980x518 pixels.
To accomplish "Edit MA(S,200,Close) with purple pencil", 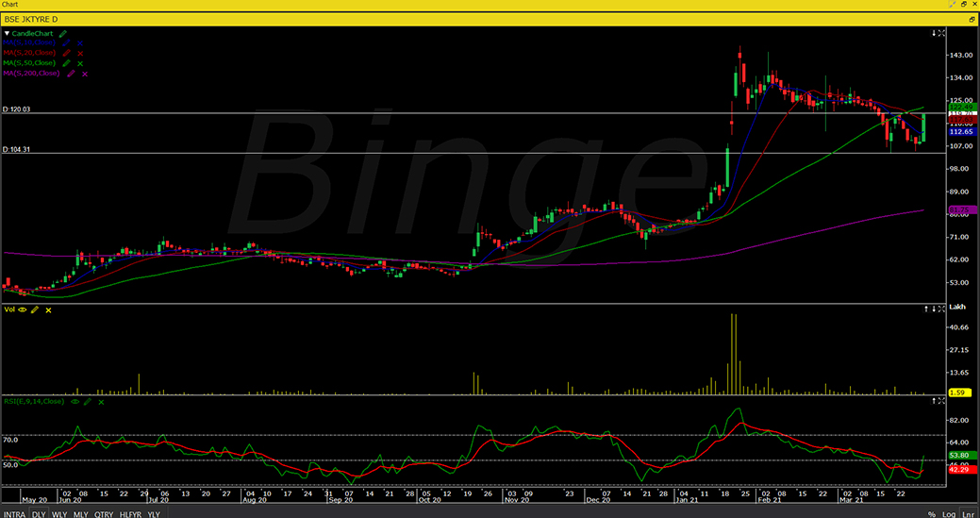I will 71,73.
